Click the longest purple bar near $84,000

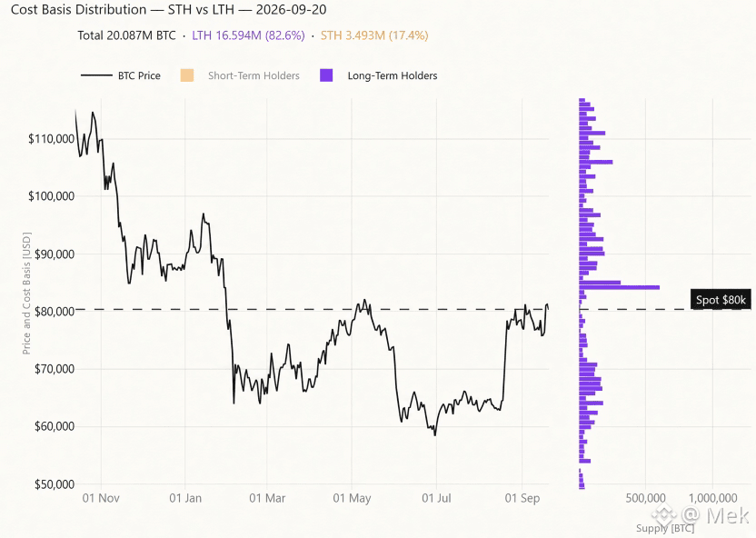pyautogui.click(x=619, y=287)
